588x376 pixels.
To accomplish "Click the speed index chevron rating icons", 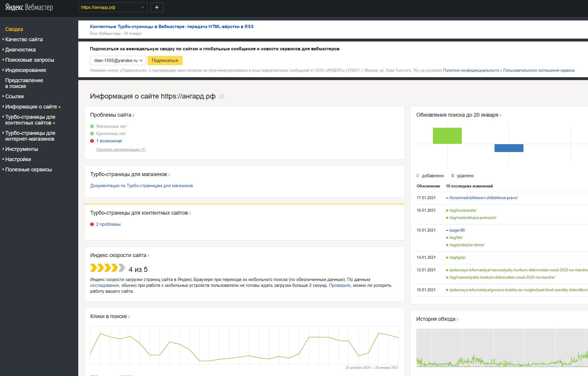I will click(107, 268).
